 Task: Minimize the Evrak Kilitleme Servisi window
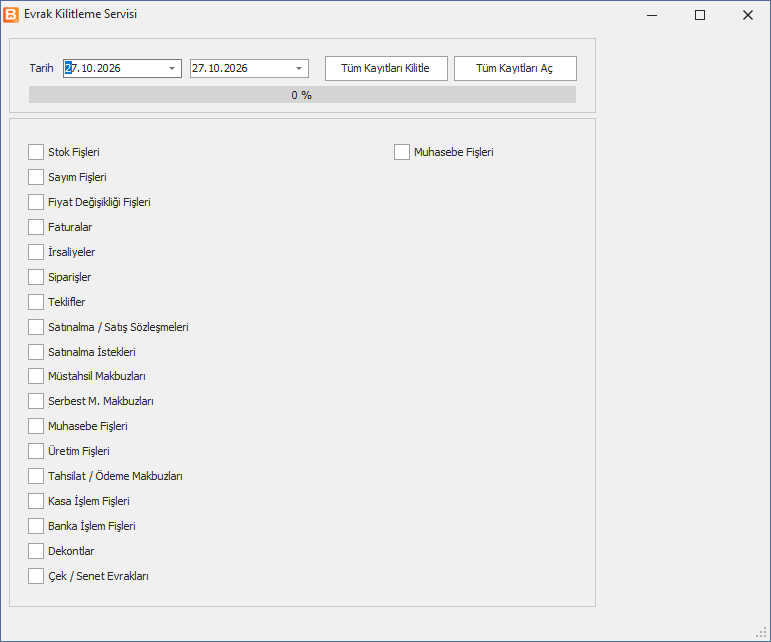[x=652, y=15]
